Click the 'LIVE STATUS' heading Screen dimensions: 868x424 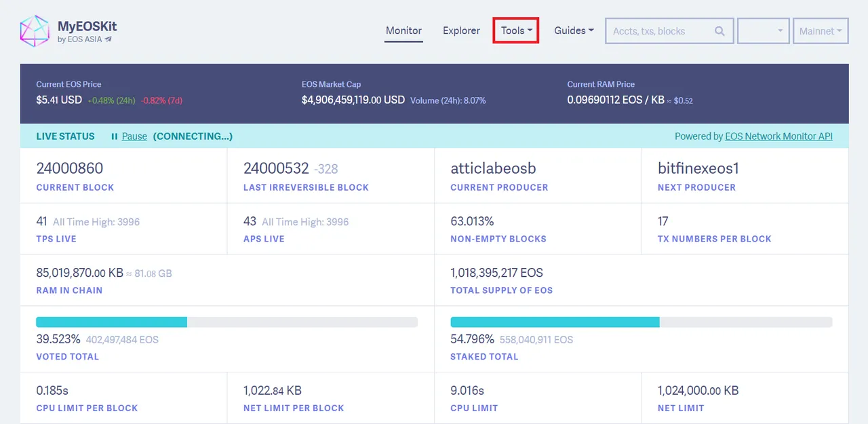(66, 136)
